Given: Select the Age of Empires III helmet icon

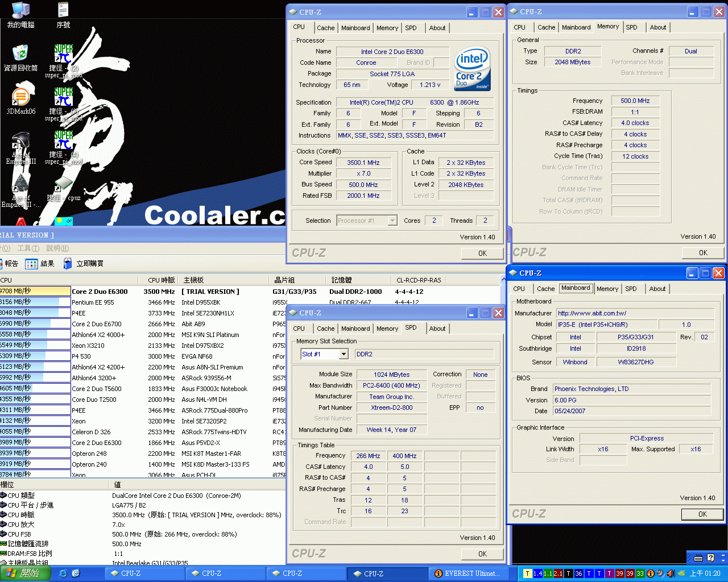Looking at the screenshot, I should pos(20,148).
